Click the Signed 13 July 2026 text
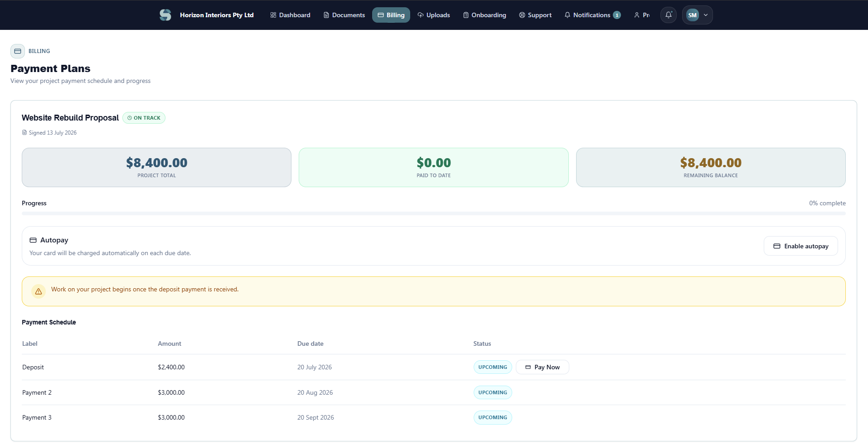The width and height of the screenshot is (868, 445). 53,133
